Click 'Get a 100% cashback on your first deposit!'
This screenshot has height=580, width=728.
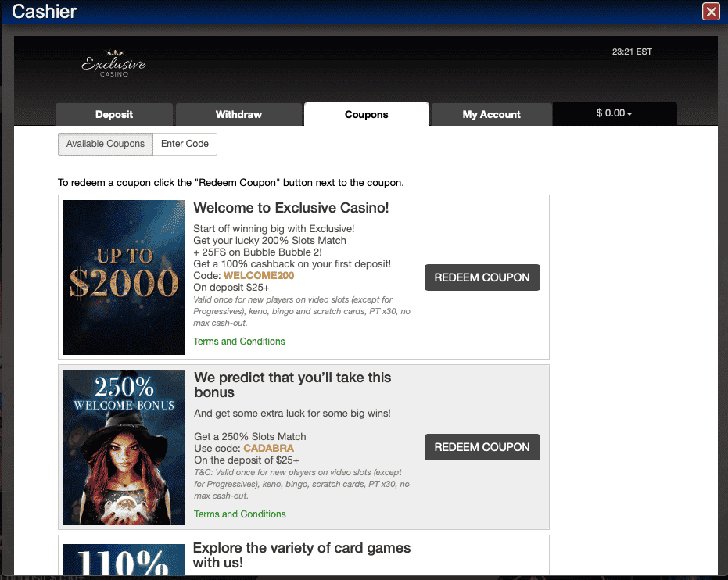292,264
